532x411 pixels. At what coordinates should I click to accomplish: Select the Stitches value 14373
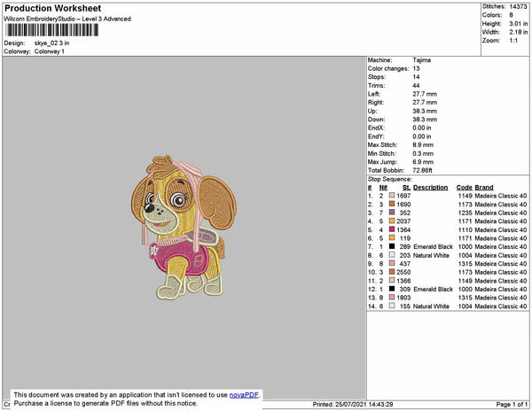(x=518, y=6)
